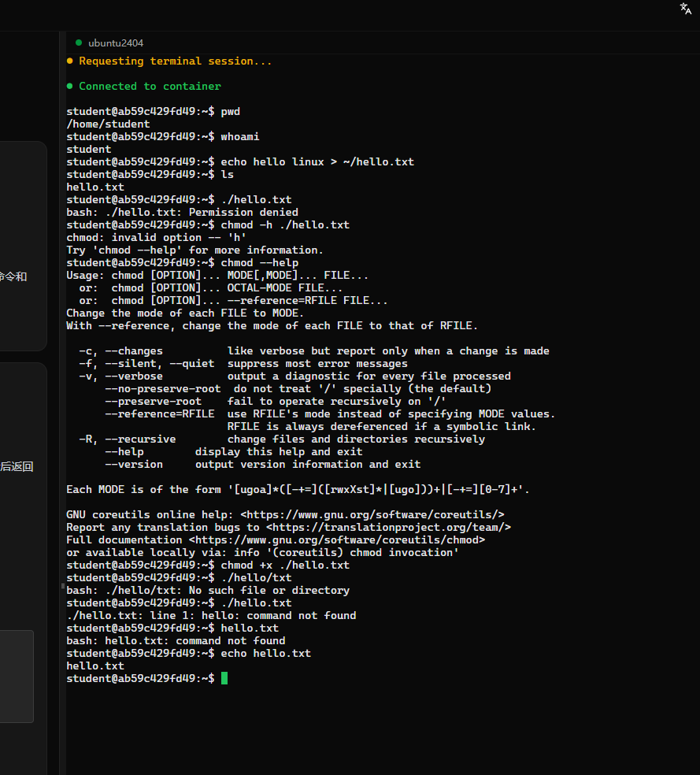Click the './hello/txt' command line
The width and height of the screenshot is (700, 775).
point(179,578)
